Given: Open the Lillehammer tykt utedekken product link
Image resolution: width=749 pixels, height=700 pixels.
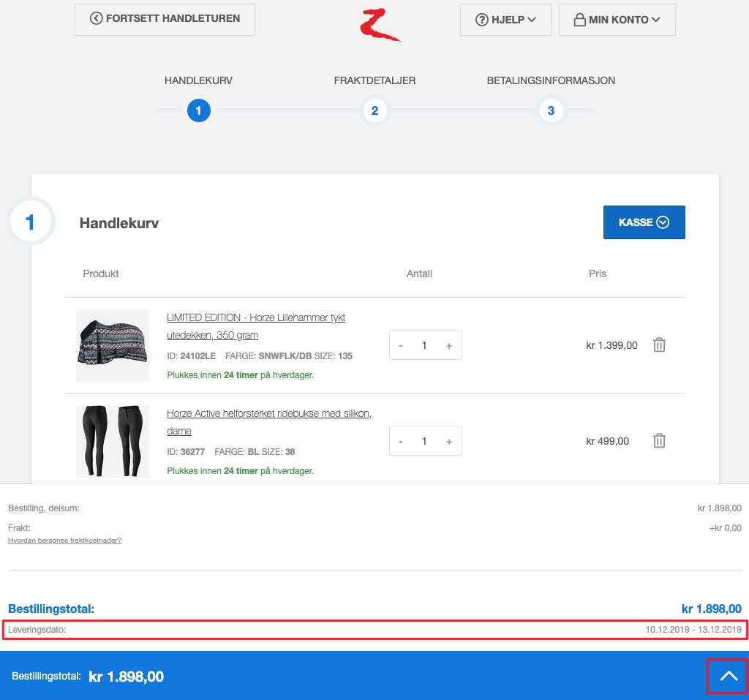Looking at the screenshot, I should click(256, 326).
